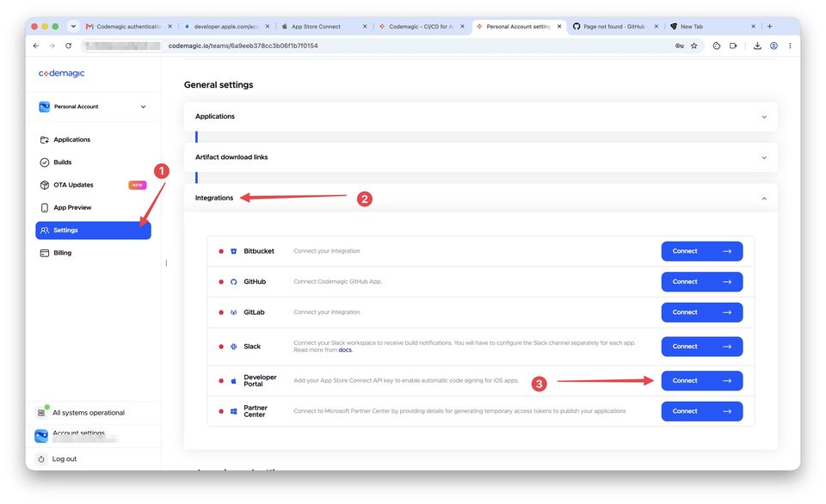Click the Codemagic logo in sidebar
Screen dimensions: 826x504
point(61,73)
